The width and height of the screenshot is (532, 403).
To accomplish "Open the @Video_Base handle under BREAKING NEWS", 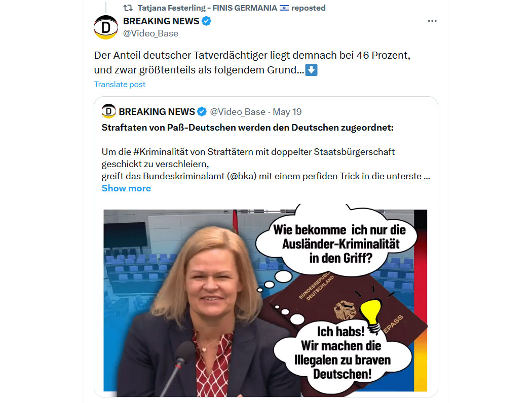I will pos(150,33).
